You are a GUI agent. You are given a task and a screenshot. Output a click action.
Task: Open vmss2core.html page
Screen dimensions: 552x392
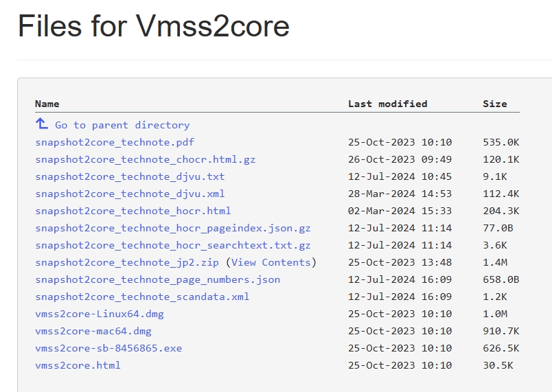[78, 366]
